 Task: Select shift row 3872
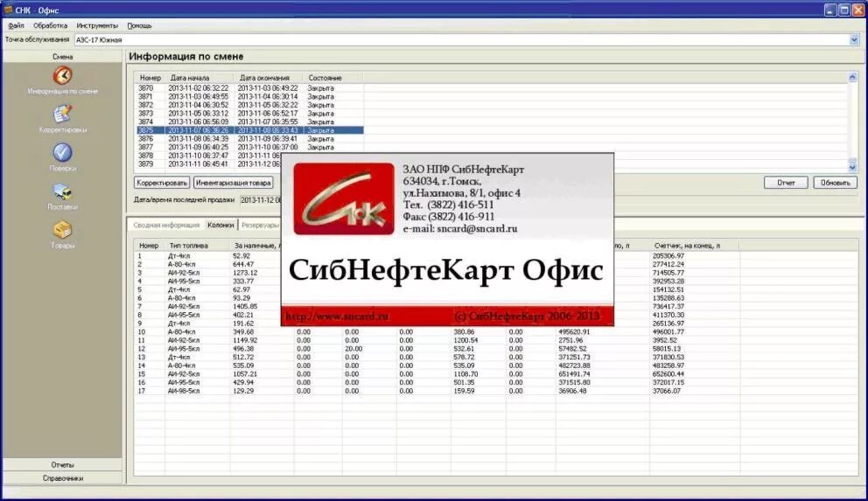[x=249, y=105]
